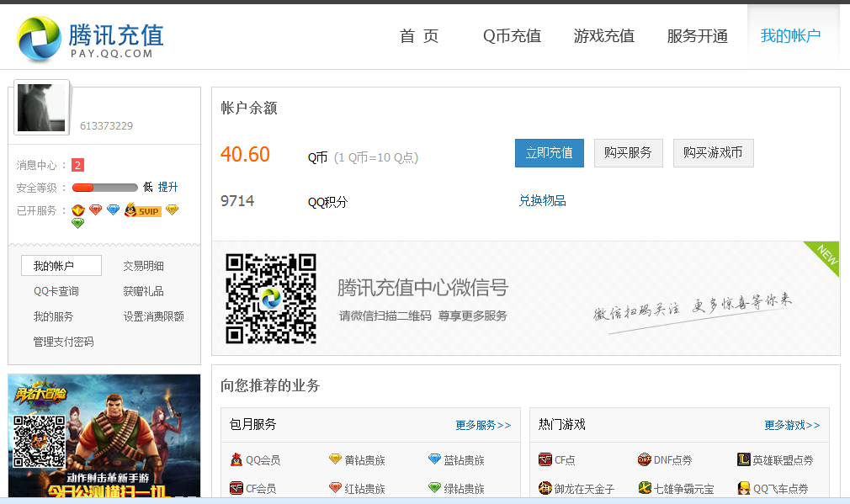Open 我的服务 in the sidebar
Screen dimensions: 850x504
(53, 316)
